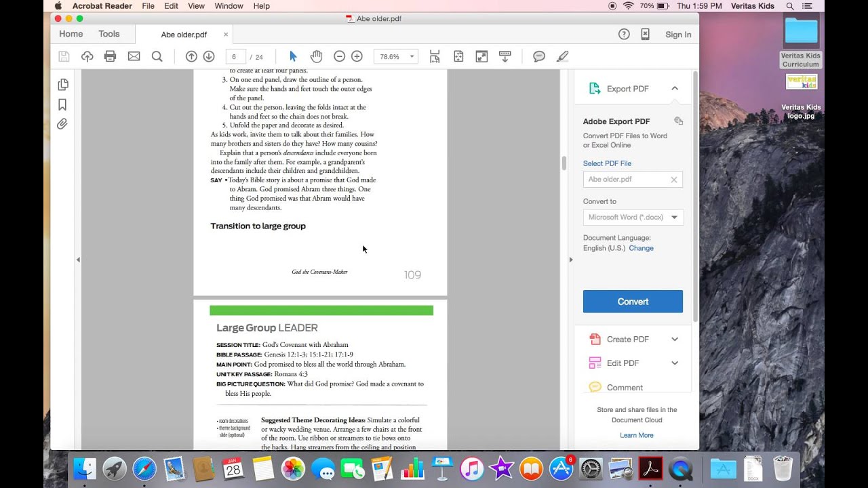Click Change document language link
Image resolution: width=868 pixels, height=488 pixels.
641,248
